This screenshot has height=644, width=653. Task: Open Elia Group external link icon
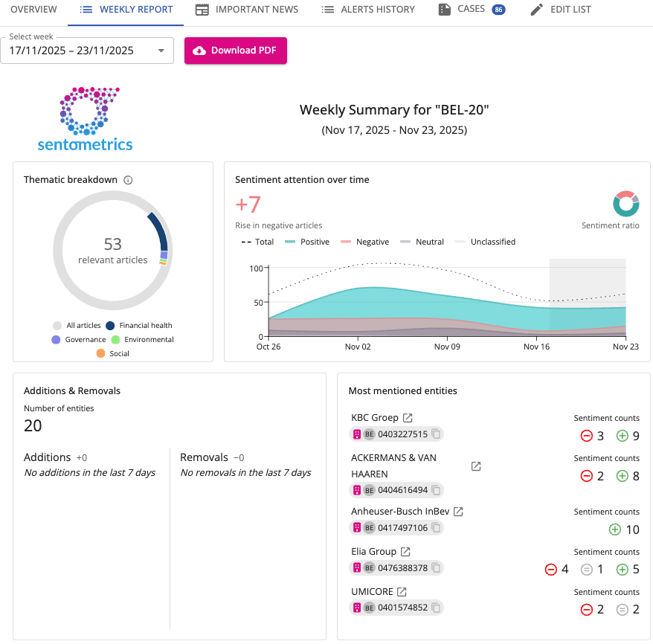click(x=405, y=552)
